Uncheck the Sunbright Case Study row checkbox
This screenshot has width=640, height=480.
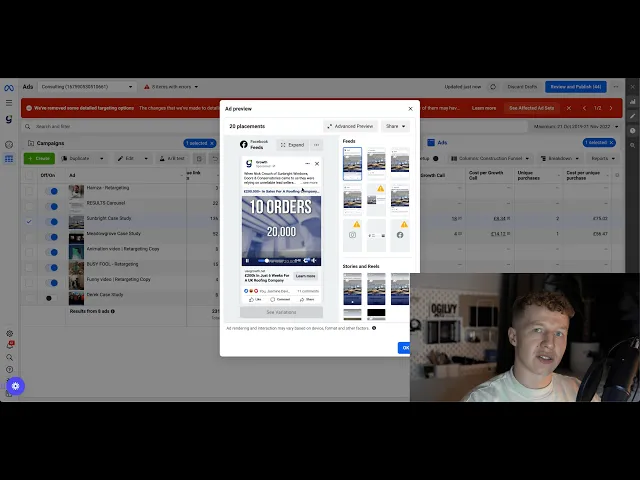pos(29,222)
